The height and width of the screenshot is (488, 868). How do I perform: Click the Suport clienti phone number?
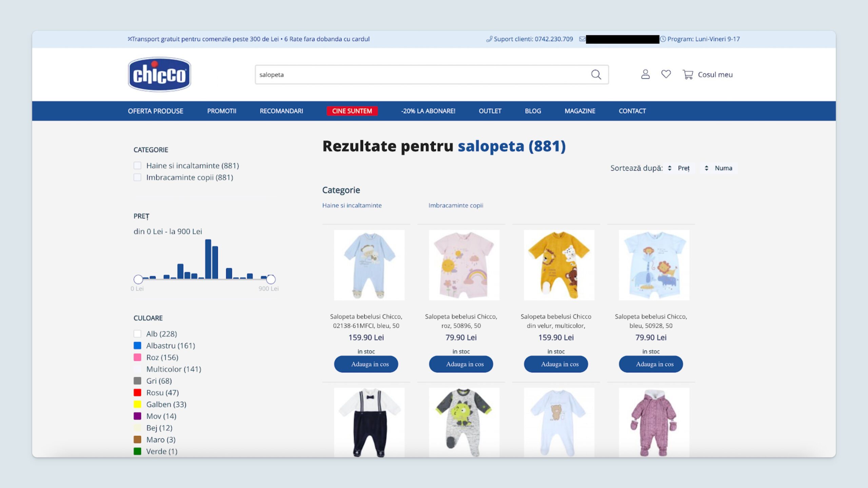tap(554, 39)
